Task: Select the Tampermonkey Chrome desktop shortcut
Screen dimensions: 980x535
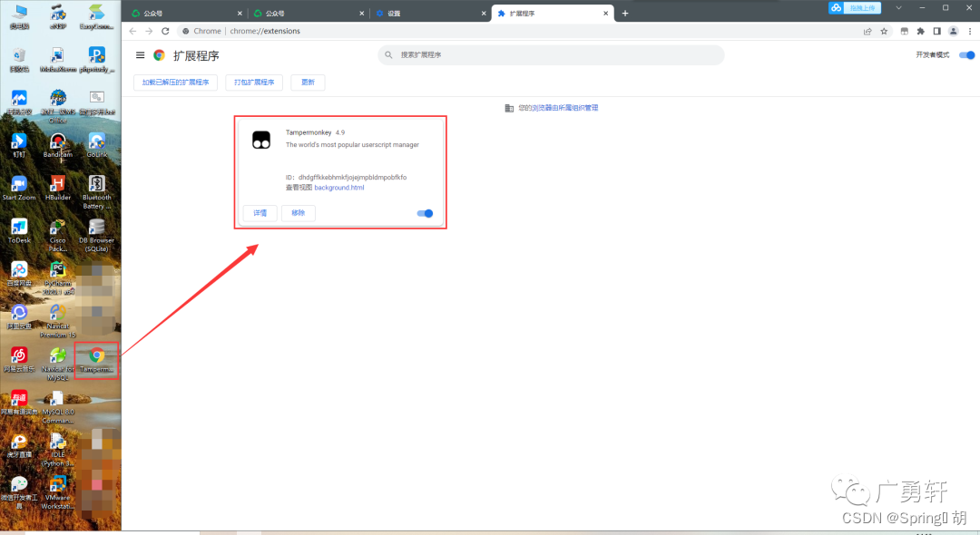Action: tap(97, 360)
